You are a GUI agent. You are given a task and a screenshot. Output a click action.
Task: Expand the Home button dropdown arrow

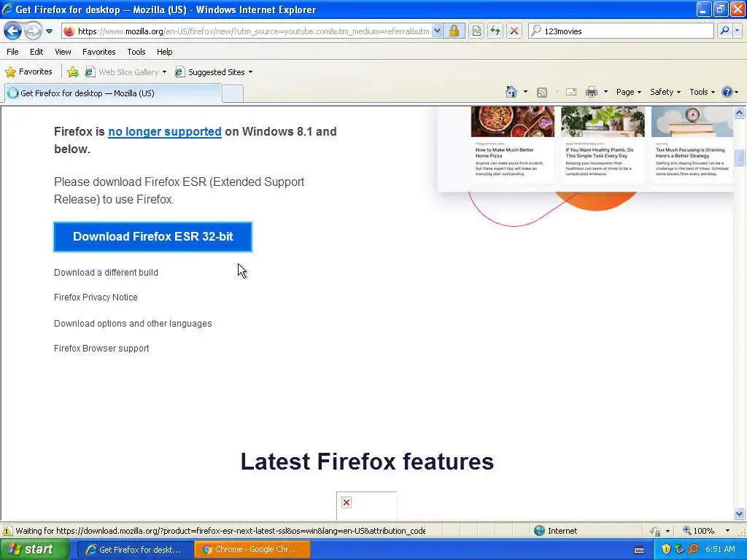click(x=525, y=92)
